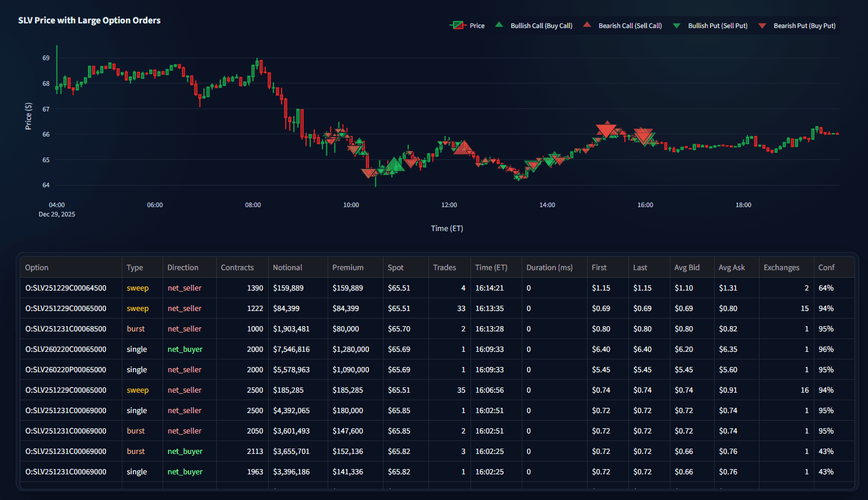Click the Conf column header
The height and width of the screenshot is (500, 868).
[x=827, y=267]
